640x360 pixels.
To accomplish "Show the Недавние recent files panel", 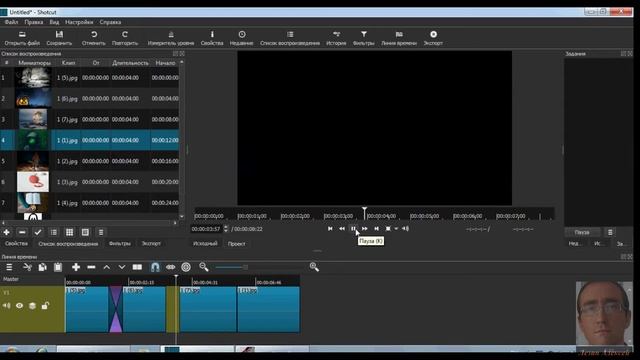I will click(242, 38).
